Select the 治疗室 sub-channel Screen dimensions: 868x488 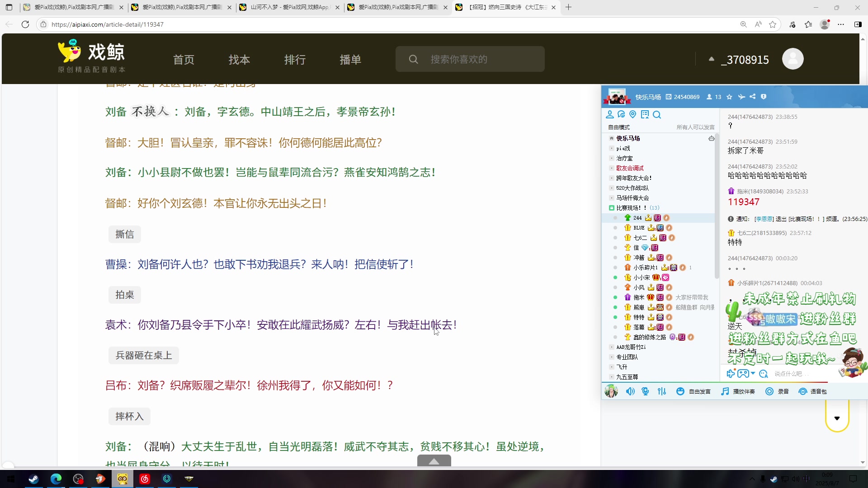click(624, 158)
